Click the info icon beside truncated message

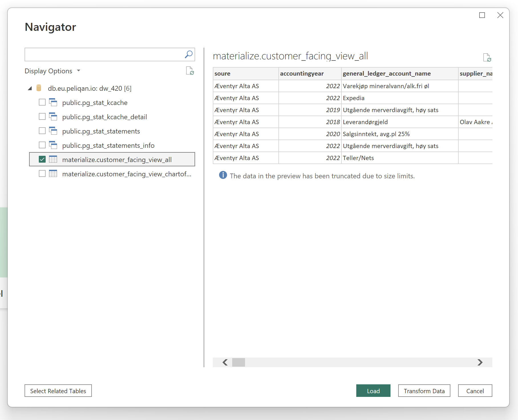tap(223, 175)
